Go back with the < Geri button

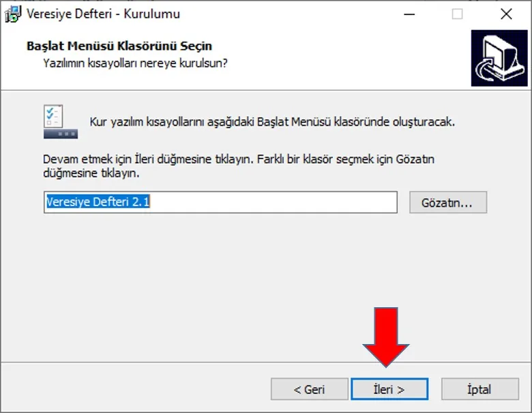(x=310, y=389)
